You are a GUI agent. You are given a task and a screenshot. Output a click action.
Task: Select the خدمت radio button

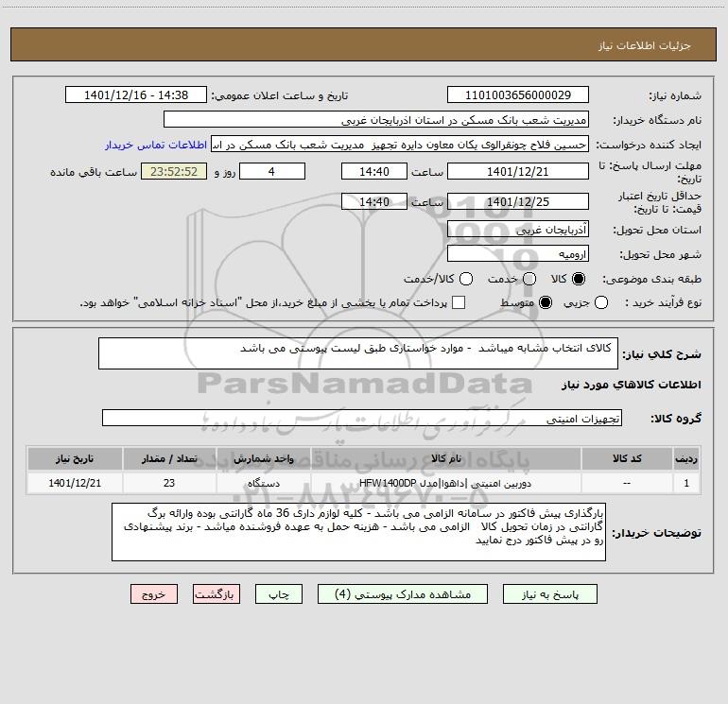529,279
